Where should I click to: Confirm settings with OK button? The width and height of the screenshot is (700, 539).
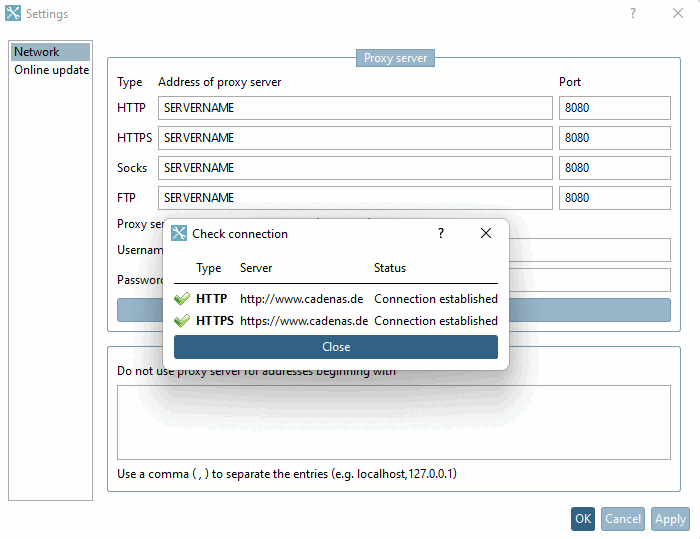tap(583, 518)
